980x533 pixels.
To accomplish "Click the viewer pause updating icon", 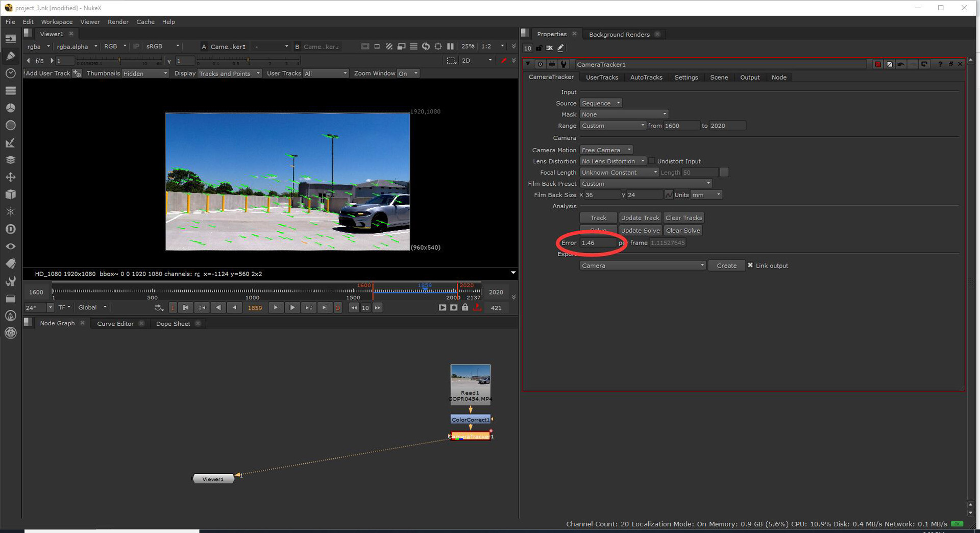I will click(450, 46).
